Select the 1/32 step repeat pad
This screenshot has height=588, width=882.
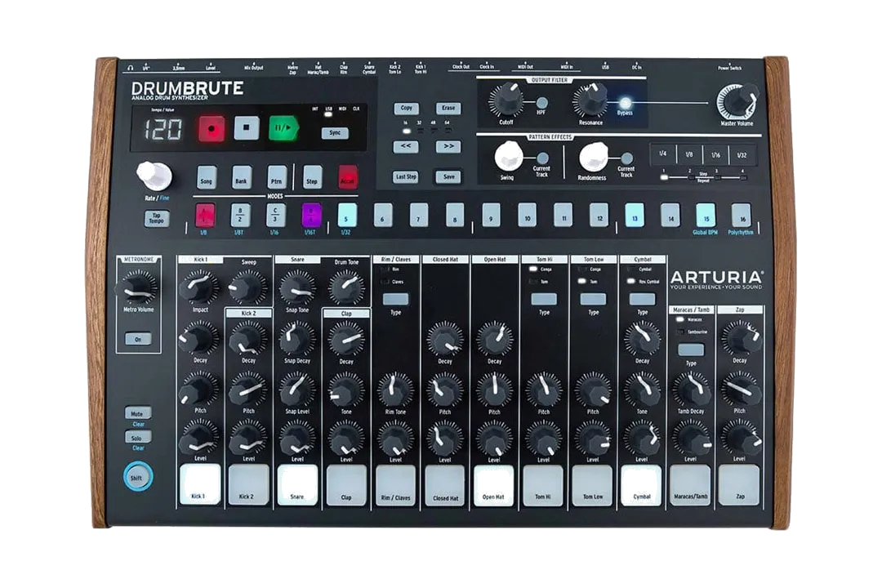pos(742,154)
